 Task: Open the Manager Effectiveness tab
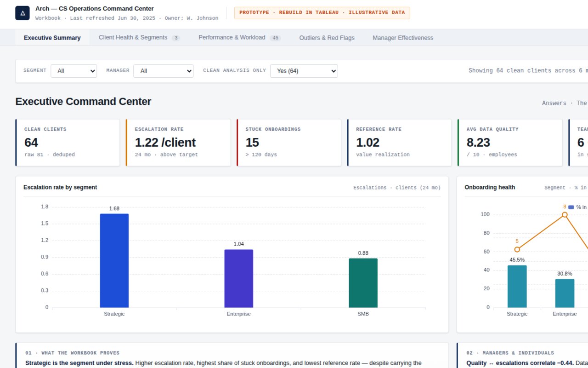403,38
